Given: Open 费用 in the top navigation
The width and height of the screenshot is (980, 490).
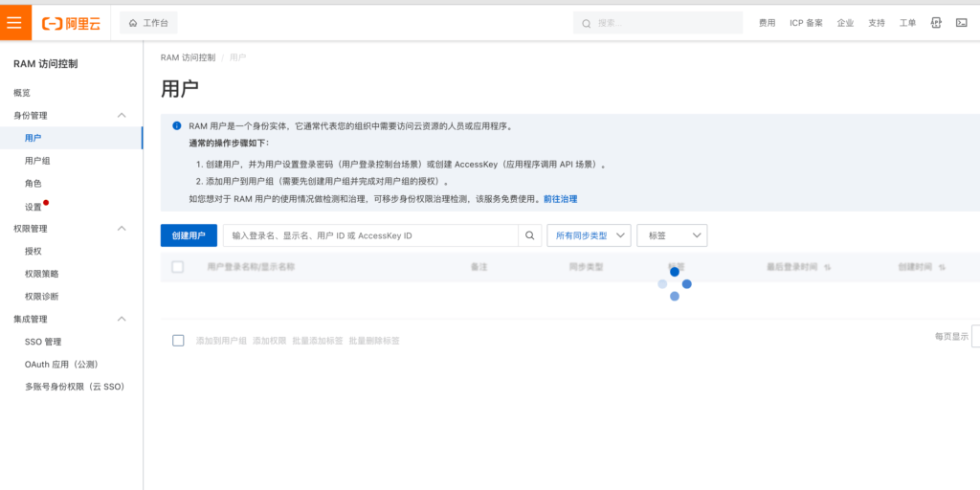Looking at the screenshot, I should 767,22.
